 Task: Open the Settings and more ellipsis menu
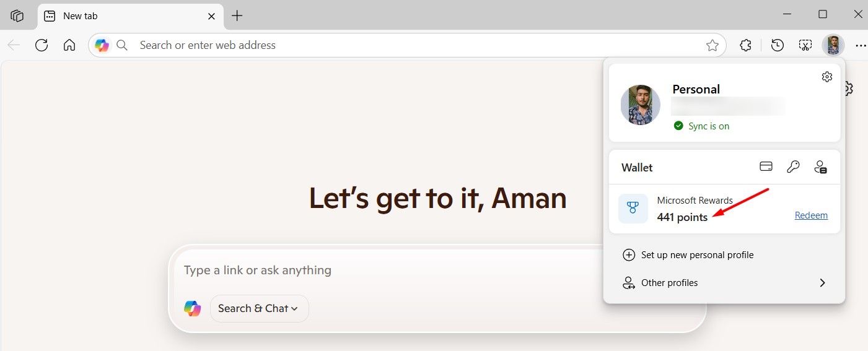point(861,45)
